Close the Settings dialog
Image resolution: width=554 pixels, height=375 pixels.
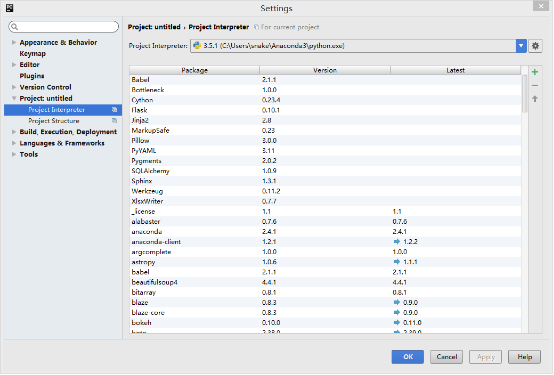pyautogui.click(x=541, y=6)
